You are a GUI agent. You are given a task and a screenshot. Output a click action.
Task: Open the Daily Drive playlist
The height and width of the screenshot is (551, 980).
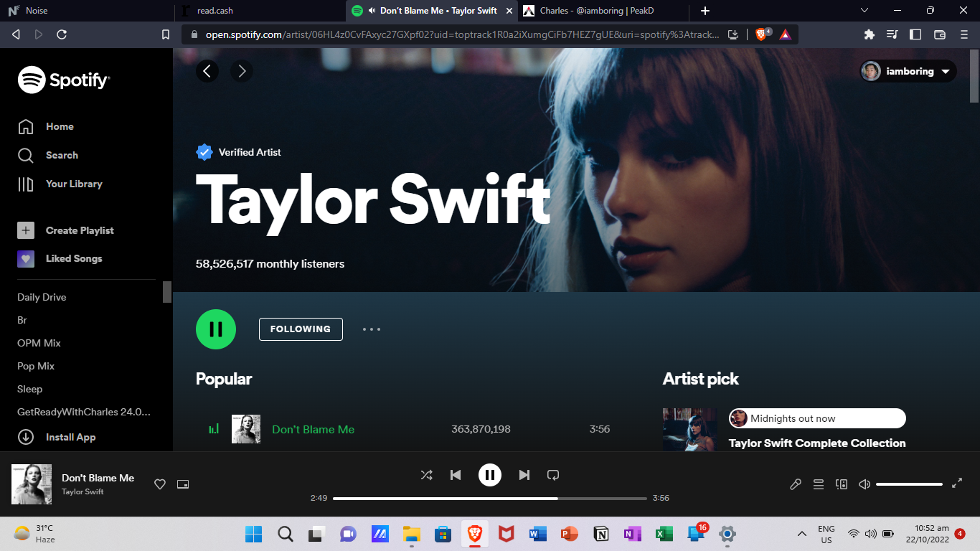42,297
